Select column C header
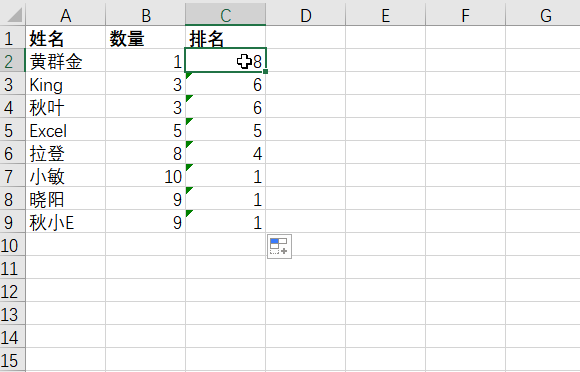The image size is (580, 372). pyautogui.click(x=226, y=15)
